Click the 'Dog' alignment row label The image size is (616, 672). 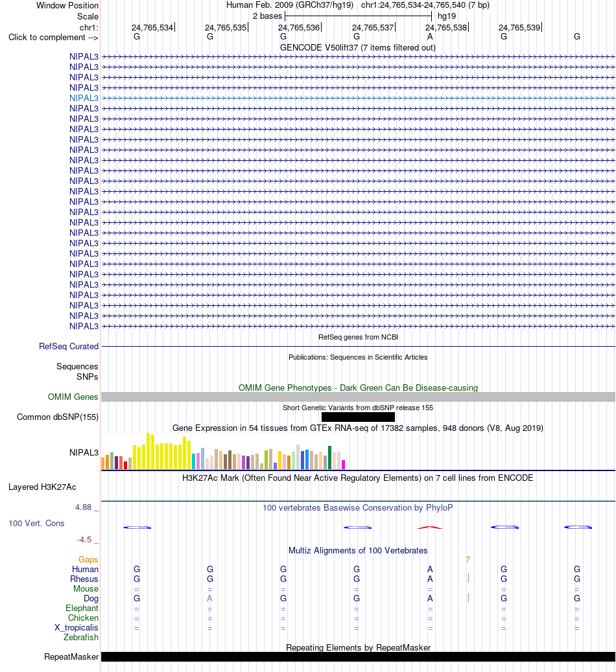click(91, 599)
